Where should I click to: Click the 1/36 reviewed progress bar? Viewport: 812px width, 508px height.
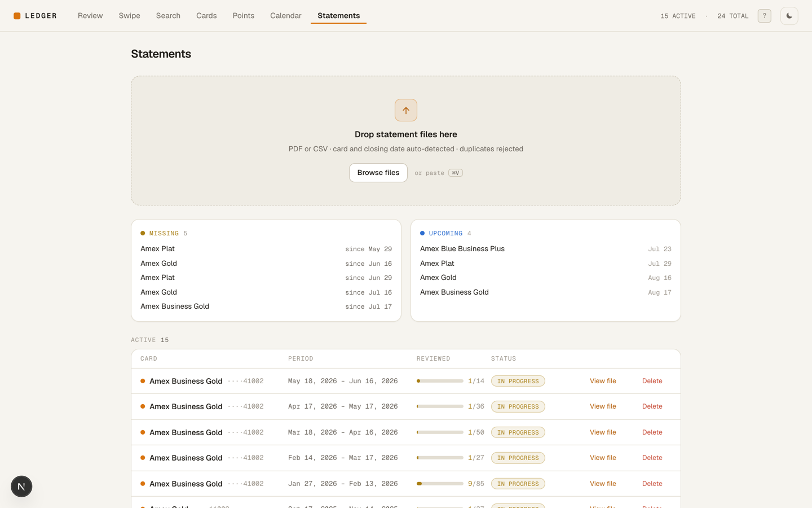(440, 406)
